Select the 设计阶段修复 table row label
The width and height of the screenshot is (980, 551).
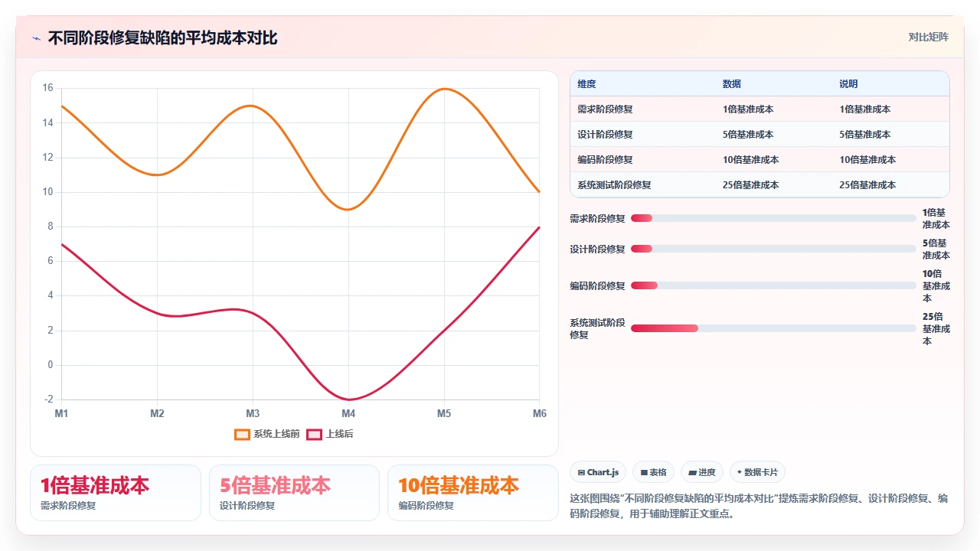[605, 135]
